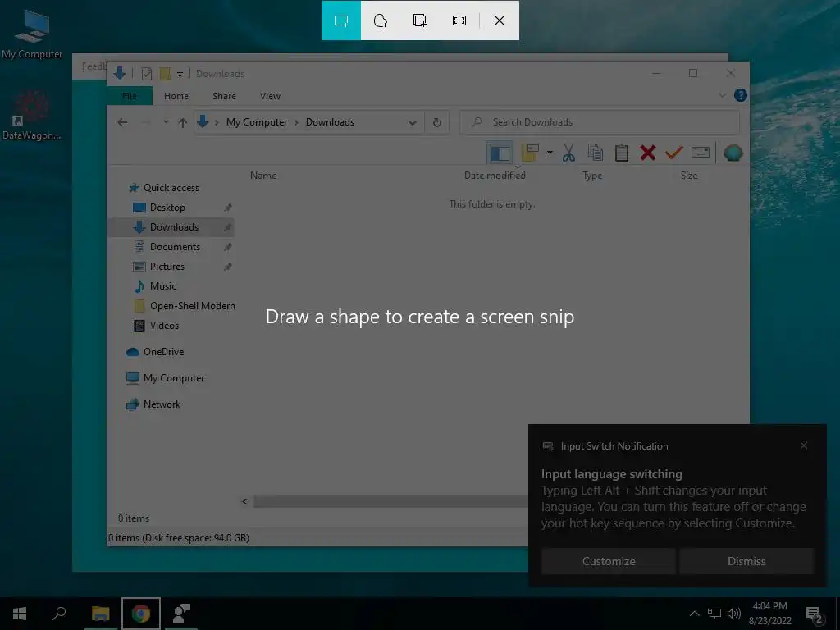Sort by Date modified column header

(495, 176)
